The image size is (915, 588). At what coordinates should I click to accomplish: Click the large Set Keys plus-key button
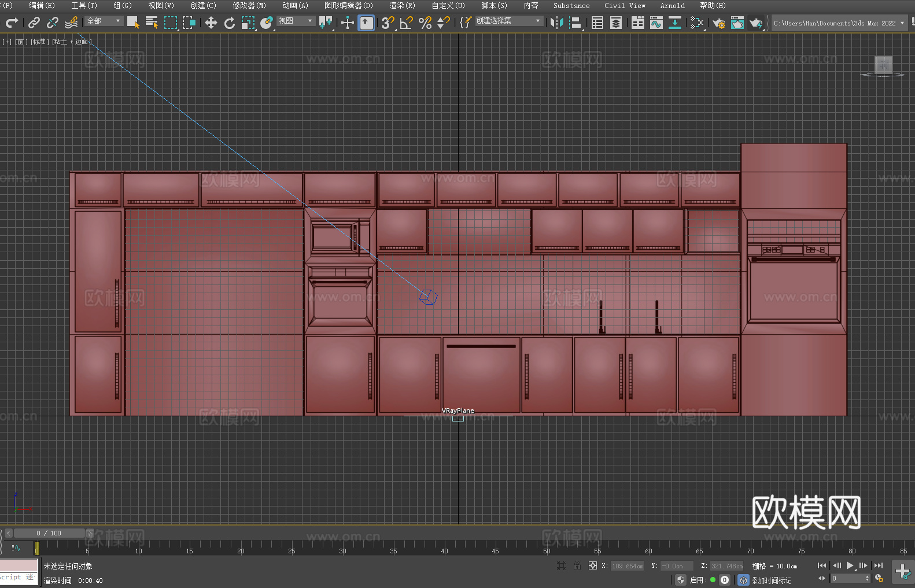[x=903, y=572]
